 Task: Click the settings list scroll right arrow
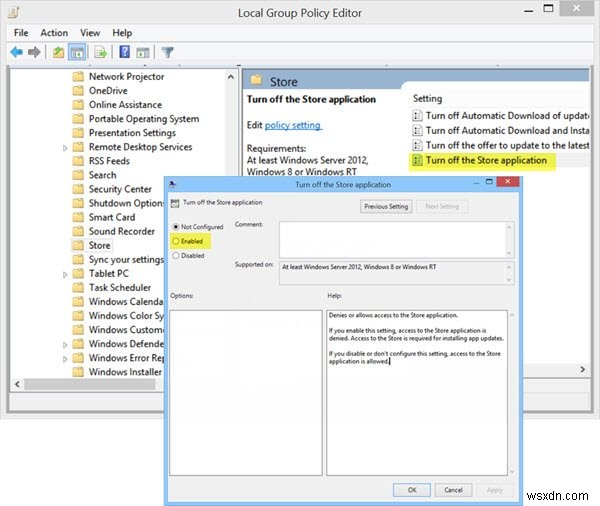click(x=582, y=369)
